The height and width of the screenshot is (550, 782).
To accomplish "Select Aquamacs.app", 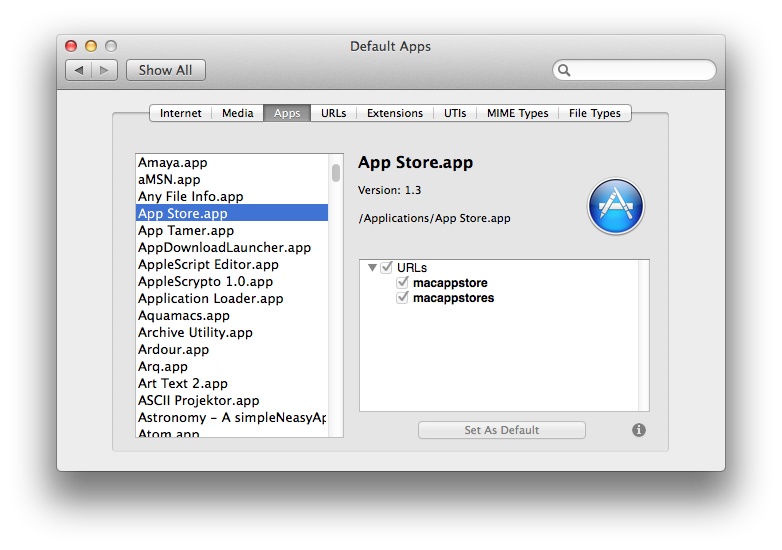I will (232, 315).
